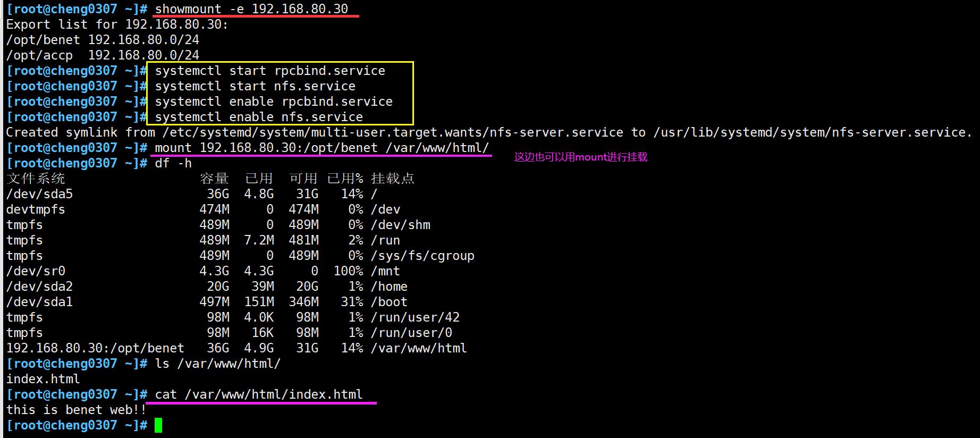Click the 容量 column header
Image resolution: width=980 pixels, height=438 pixels.
pos(214,179)
